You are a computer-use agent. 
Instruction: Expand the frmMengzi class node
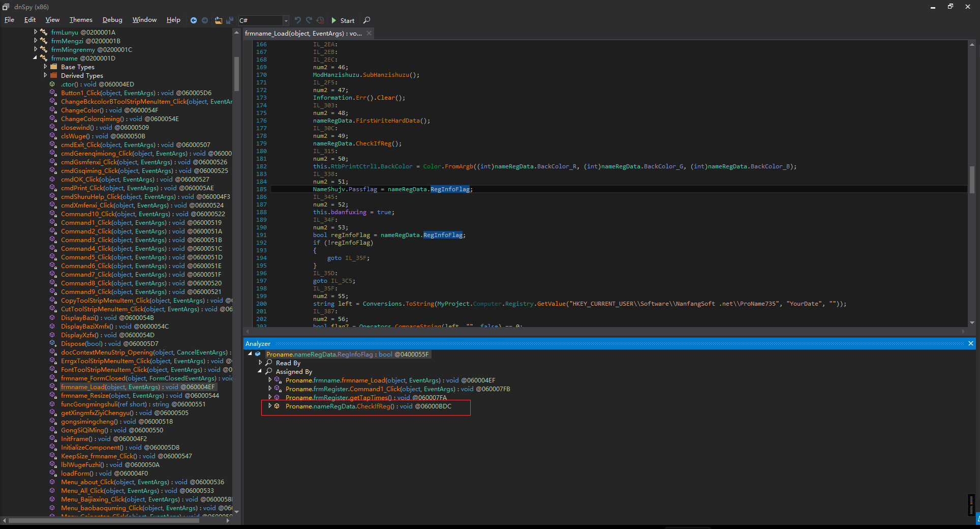point(36,41)
